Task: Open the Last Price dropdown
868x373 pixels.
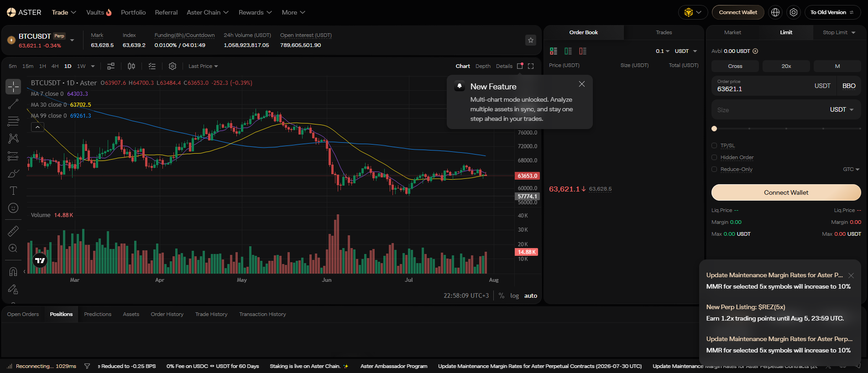Action: [x=203, y=66]
